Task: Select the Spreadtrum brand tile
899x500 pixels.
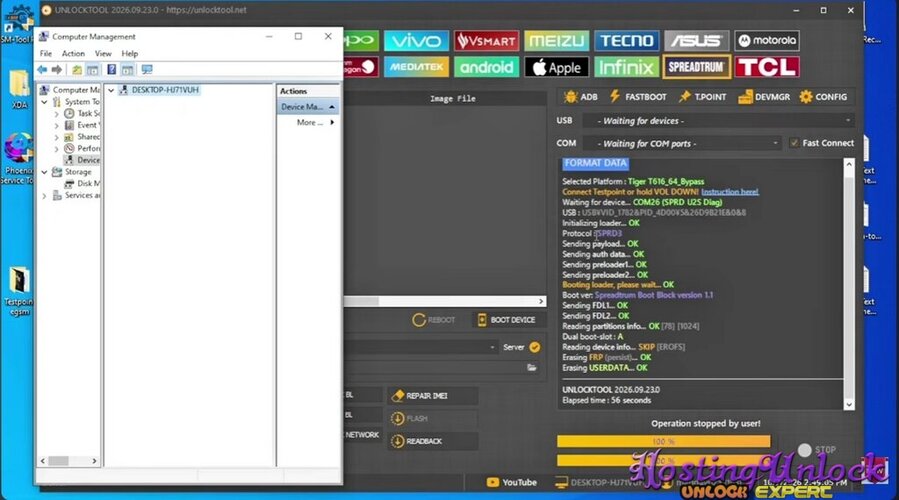Action: (697, 67)
